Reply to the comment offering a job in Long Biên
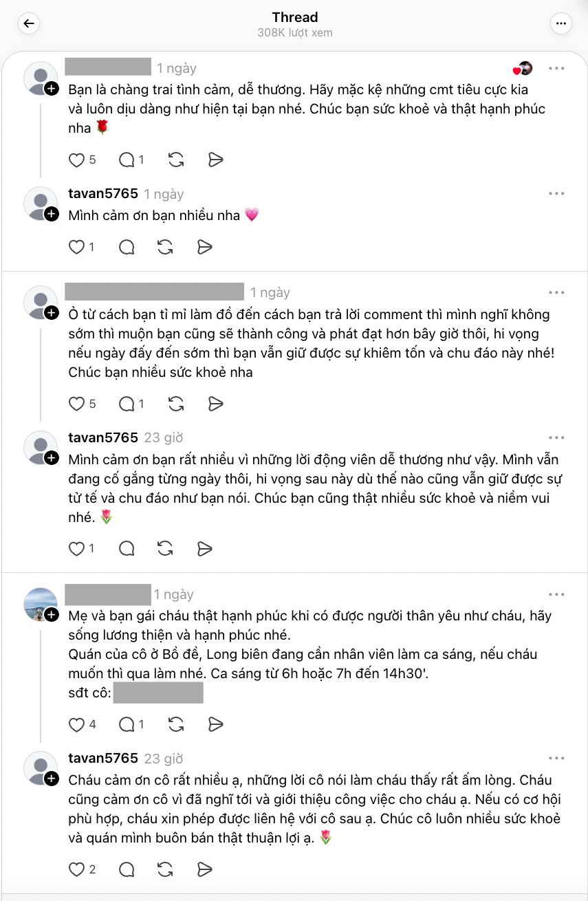Viewport: 588px width, 901px height. tap(127, 724)
